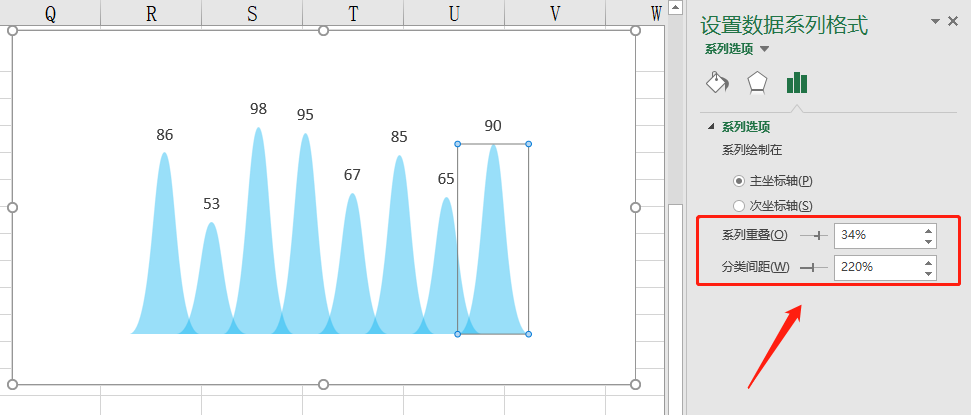Image resolution: width=971 pixels, height=415 pixels.
Task: Adjust the 系列重叠 slider
Action: 814,235
